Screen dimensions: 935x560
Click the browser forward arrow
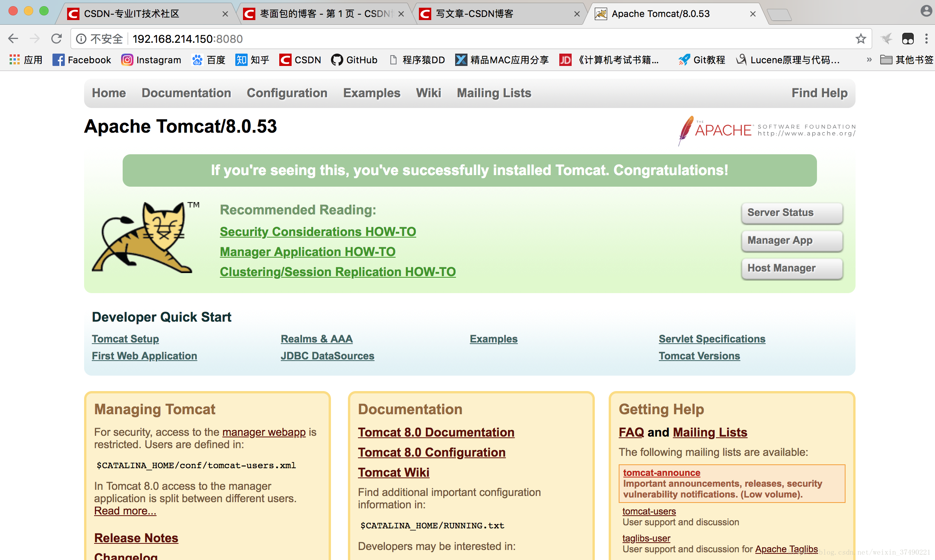pyautogui.click(x=35, y=39)
